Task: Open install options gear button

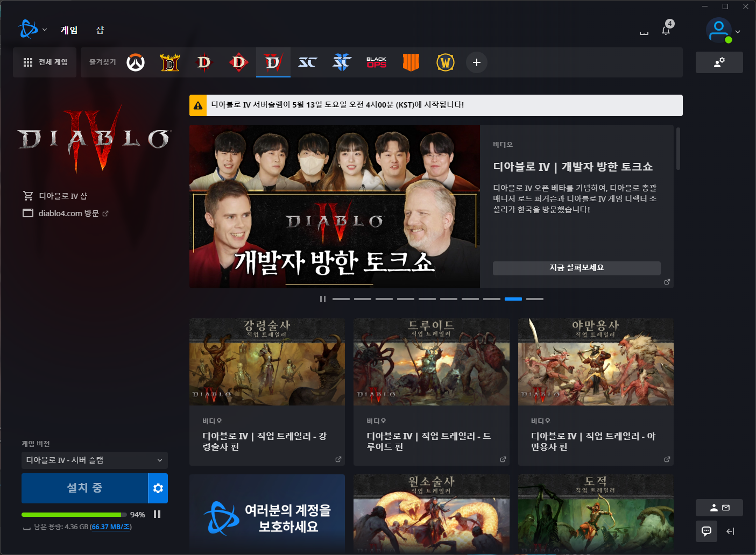Action: tap(158, 488)
